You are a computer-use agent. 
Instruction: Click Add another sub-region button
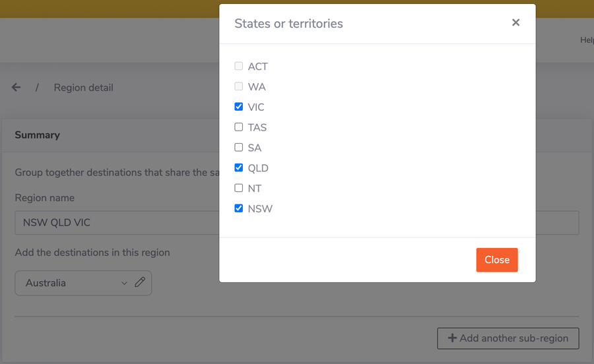[508, 338]
